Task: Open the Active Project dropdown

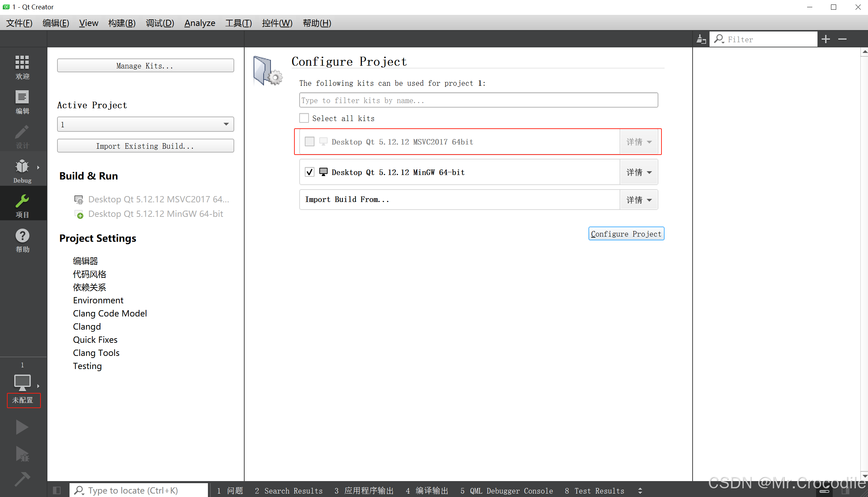Action: (x=145, y=125)
